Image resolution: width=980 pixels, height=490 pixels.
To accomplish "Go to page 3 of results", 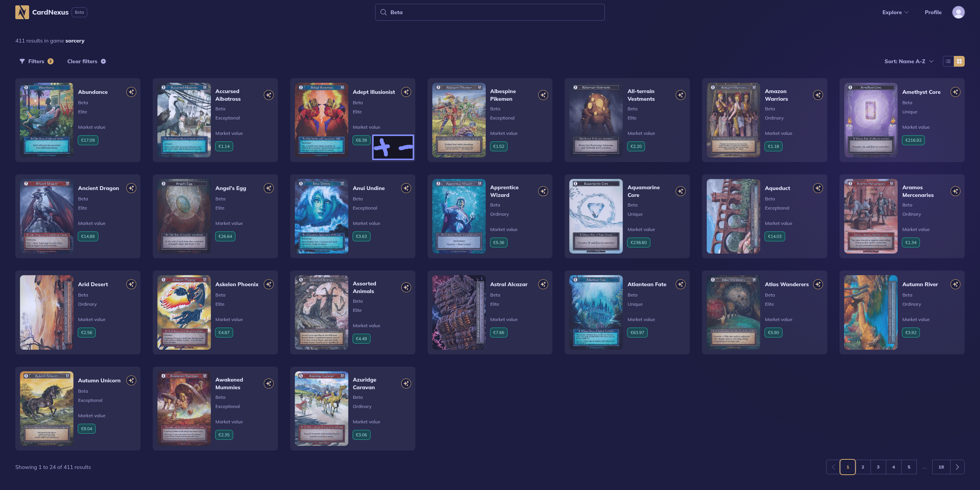I will 878,467.
